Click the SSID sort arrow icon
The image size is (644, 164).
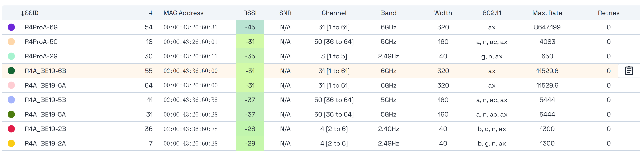pos(23,13)
